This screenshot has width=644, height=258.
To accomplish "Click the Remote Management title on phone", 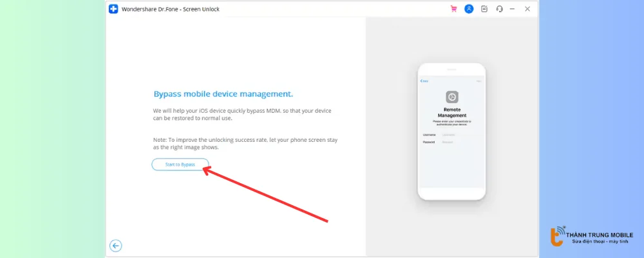I will coord(451,112).
